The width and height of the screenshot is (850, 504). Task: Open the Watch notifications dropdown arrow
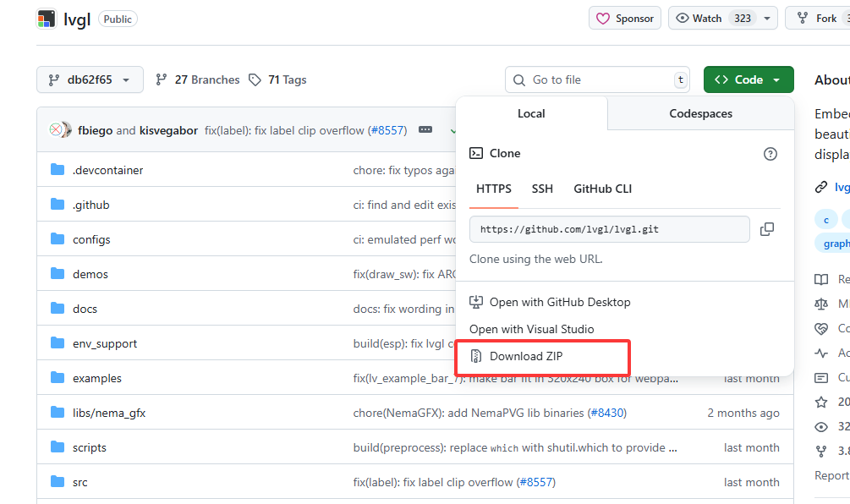point(767,19)
